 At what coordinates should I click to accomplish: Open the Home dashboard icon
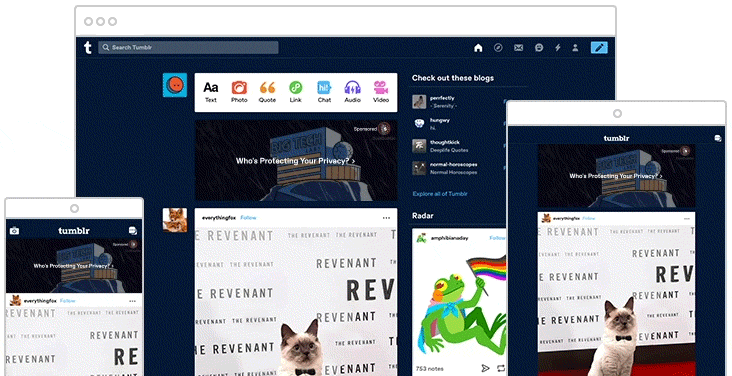click(478, 48)
